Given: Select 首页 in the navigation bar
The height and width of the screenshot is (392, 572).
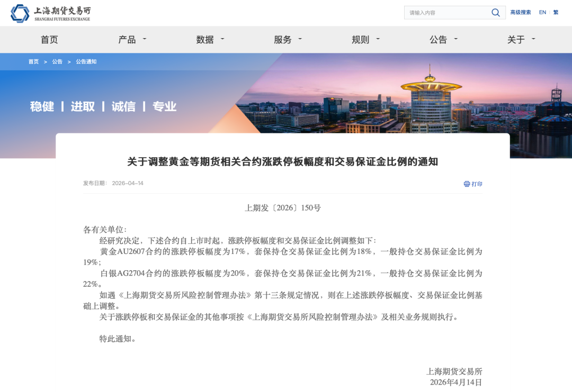Looking at the screenshot, I should tap(49, 39).
